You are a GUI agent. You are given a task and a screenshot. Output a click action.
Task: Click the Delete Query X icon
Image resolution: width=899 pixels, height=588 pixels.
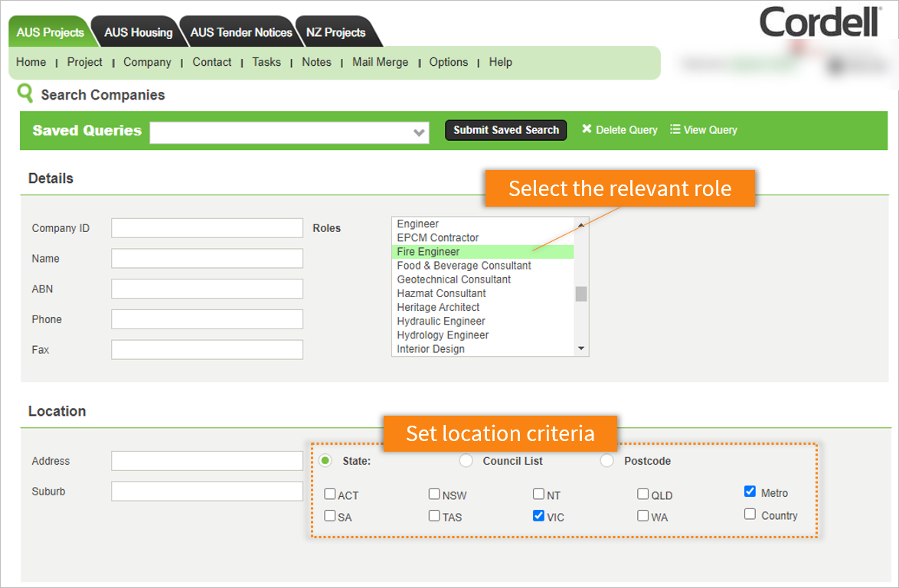click(x=587, y=129)
